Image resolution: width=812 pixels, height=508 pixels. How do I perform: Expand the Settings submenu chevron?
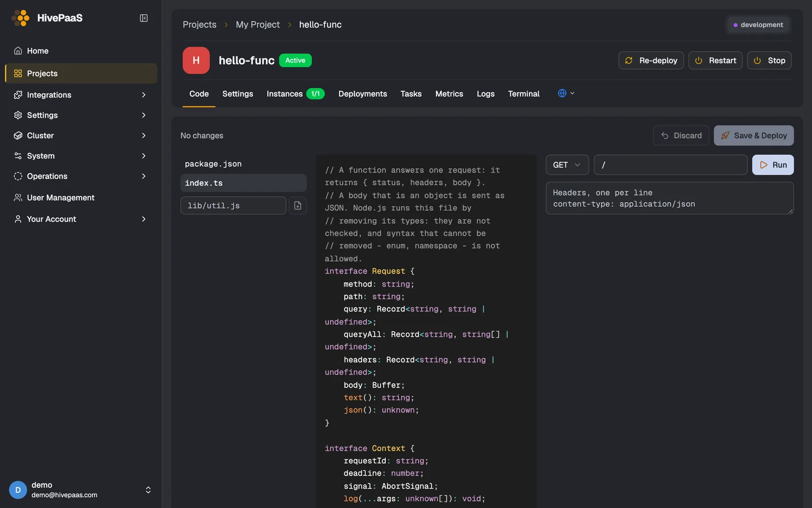pyautogui.click(x=144, y=115)
